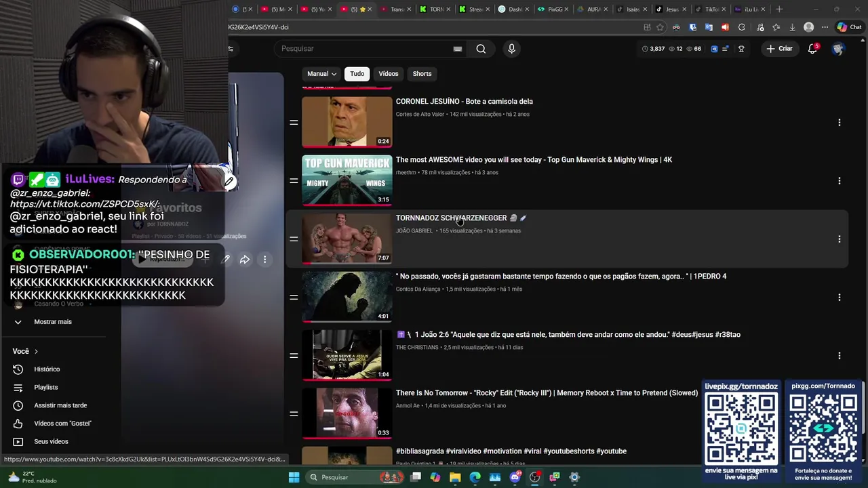Grab reorder handle of Rocky Edit row

click(294, 414)
